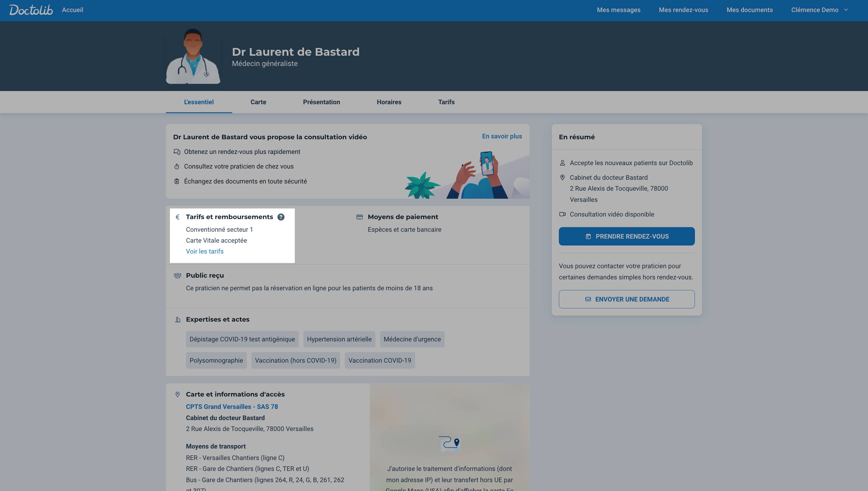Select the Vaccination (hors COVID-19) tag
The height and width of the screenshot is (491, 868).
pos(296,360)
